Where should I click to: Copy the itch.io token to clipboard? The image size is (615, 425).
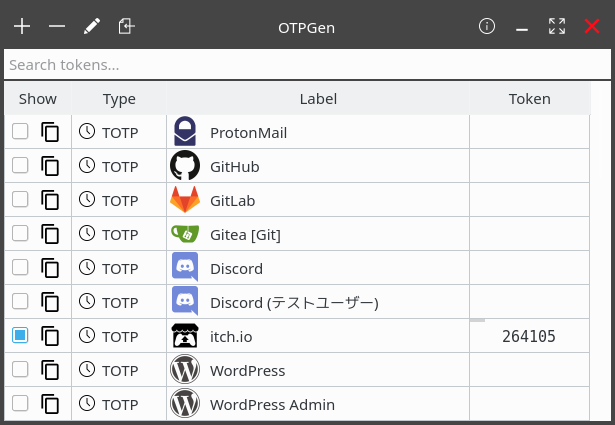(50, 336)
